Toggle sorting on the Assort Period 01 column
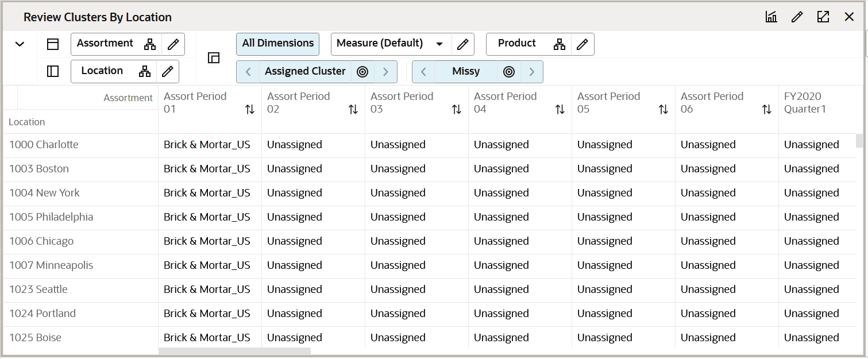This screenshot has width=868, height=359. point(249,109)
